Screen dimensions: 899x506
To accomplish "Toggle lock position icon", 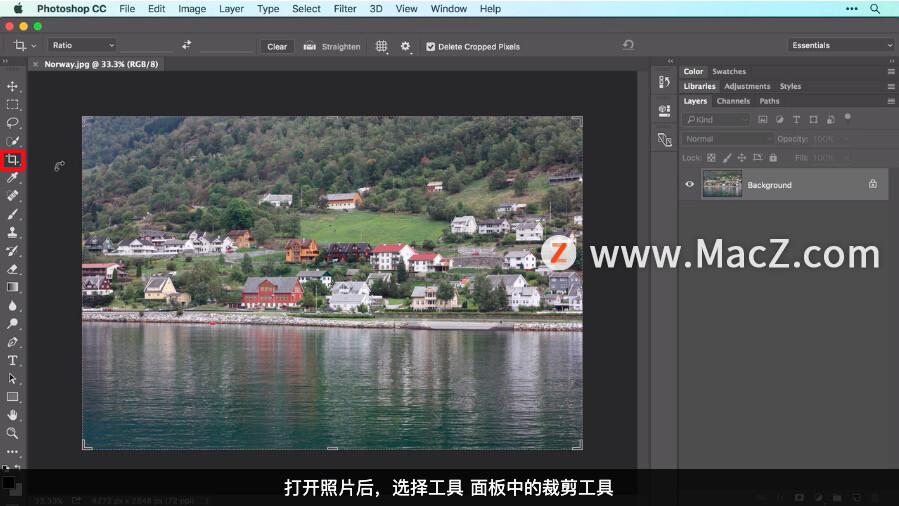I will point(742,158).
